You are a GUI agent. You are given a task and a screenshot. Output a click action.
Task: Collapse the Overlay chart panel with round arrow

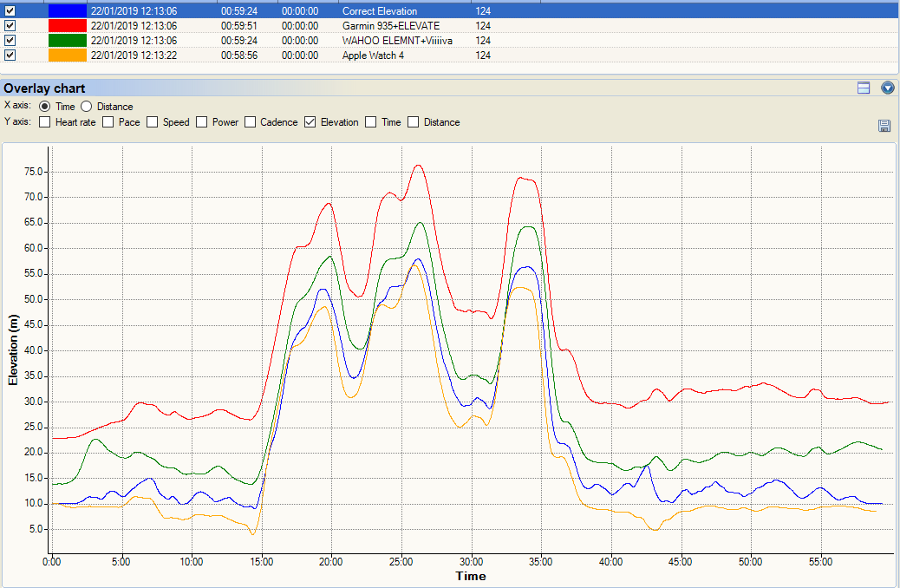(887, 88)
